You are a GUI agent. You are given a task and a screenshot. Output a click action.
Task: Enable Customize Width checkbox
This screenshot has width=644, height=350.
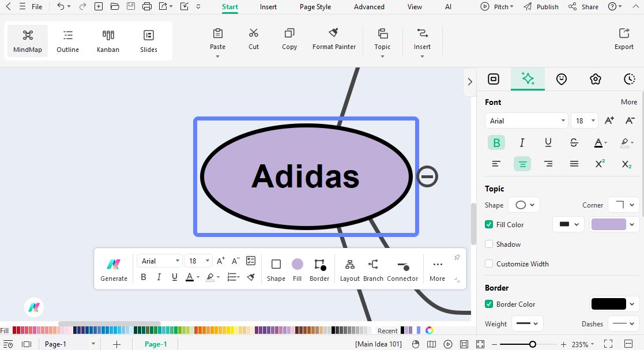coord(489,264)
